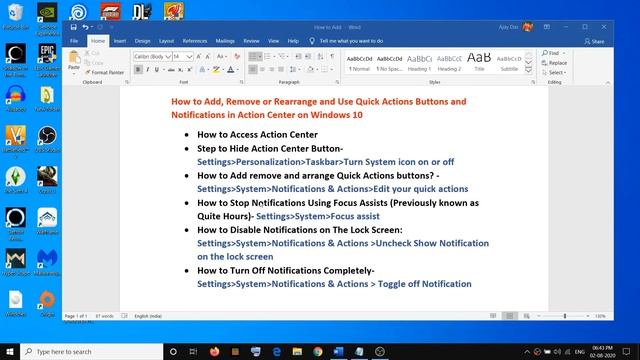The width and height of the screenshot is (640, 360).
Task: Align paragraph text to the right
Action: click(272, 70)
